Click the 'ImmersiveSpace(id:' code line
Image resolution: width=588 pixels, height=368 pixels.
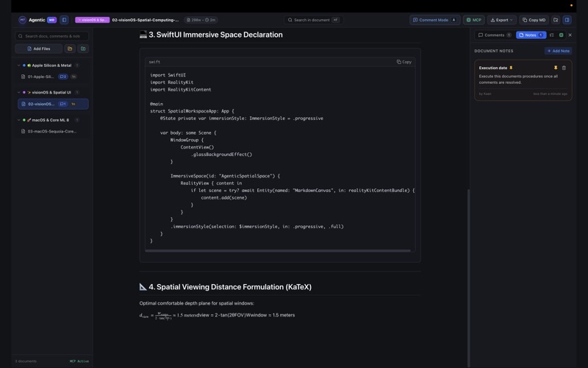(225, 176)
